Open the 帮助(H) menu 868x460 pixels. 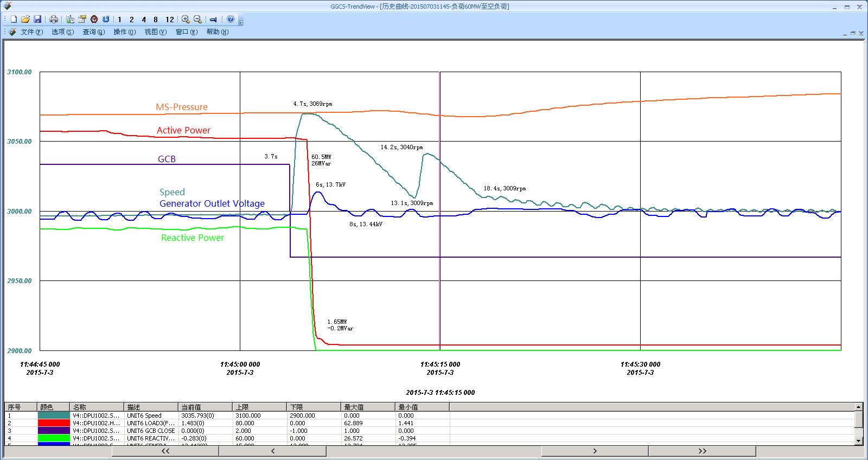tap(217, 32)
